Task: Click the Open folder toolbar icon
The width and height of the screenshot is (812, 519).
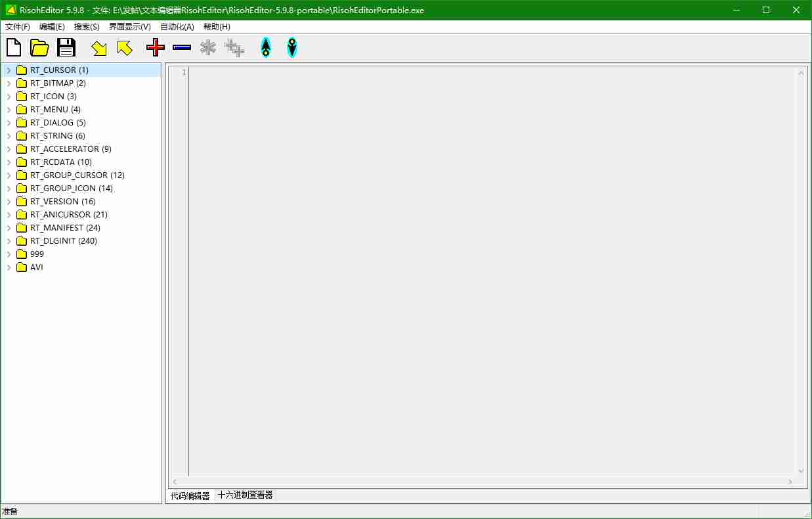Action: coord(40,47)
